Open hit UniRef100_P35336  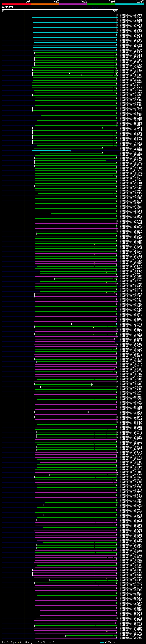pos(131,565)
